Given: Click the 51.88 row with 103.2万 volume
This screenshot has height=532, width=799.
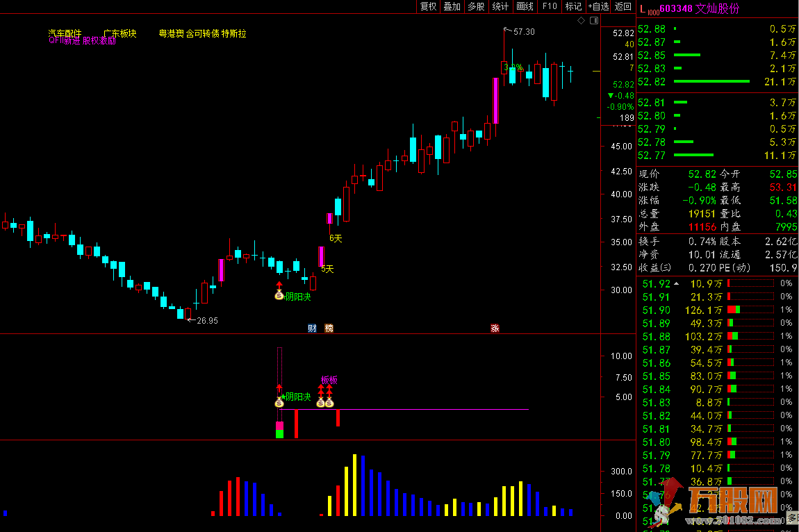Looking at the screenshot, I should click(718, 337).
